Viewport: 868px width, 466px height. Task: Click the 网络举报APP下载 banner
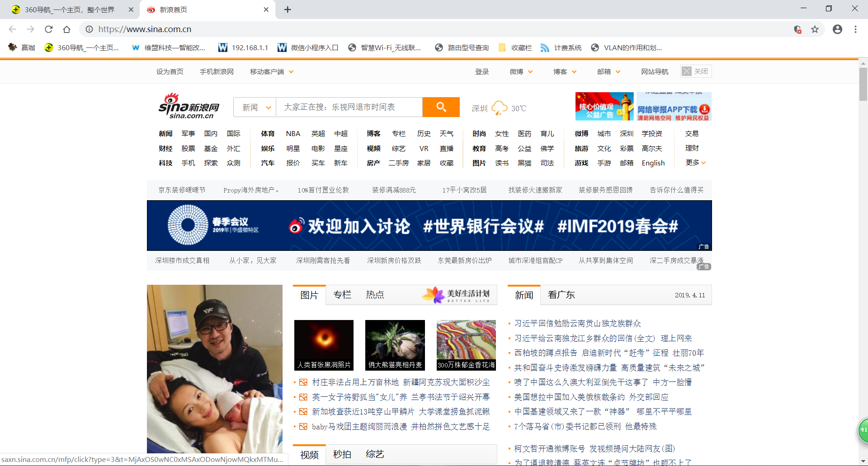pos(674,107)
